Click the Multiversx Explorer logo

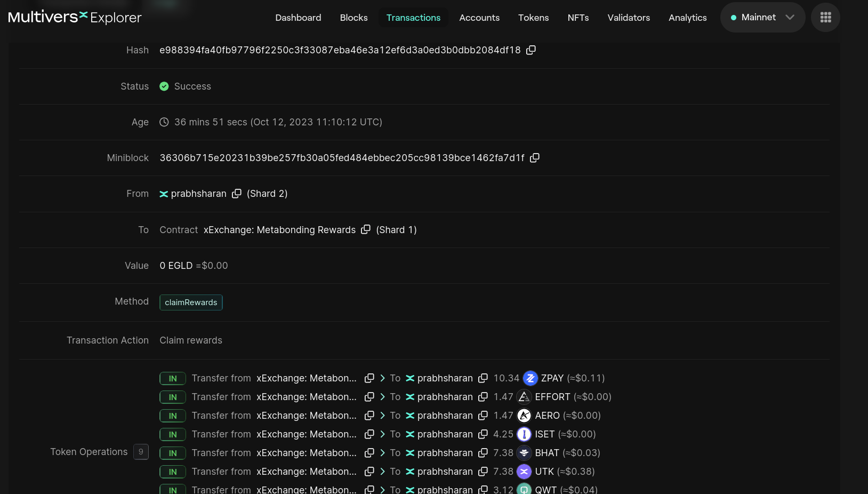(75, 18)
